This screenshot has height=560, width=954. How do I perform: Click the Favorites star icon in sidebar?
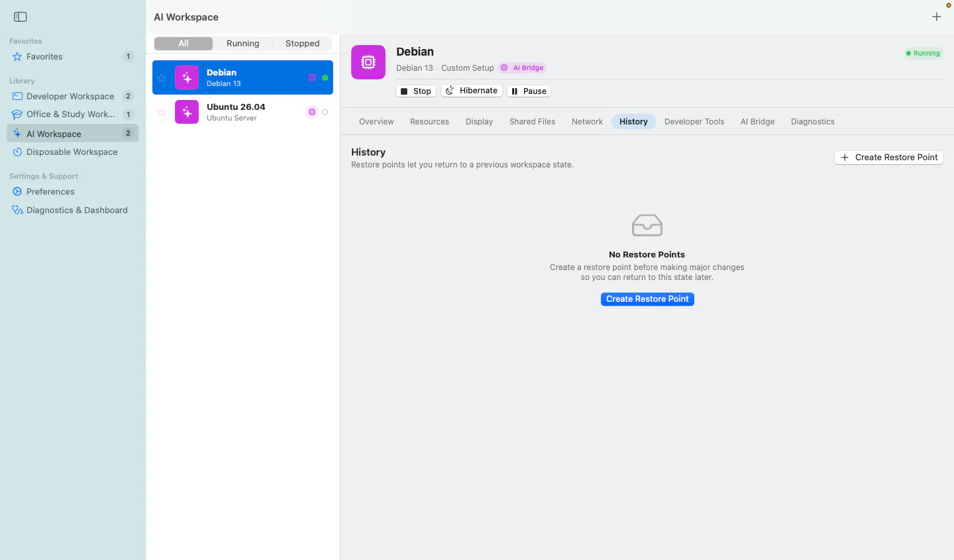17,57
